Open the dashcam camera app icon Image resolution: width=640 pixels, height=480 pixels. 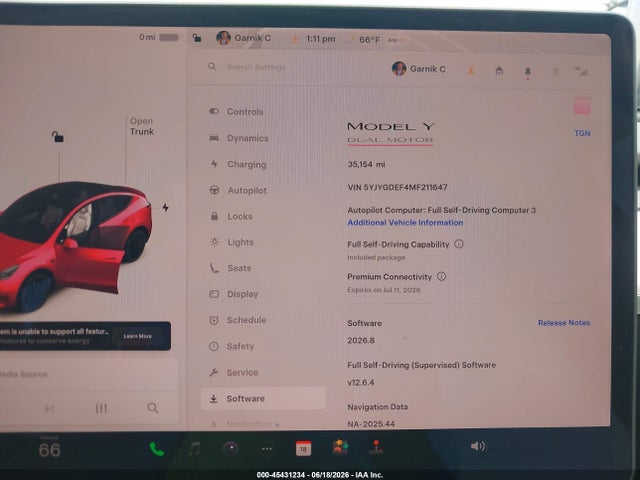pos(231,448)
